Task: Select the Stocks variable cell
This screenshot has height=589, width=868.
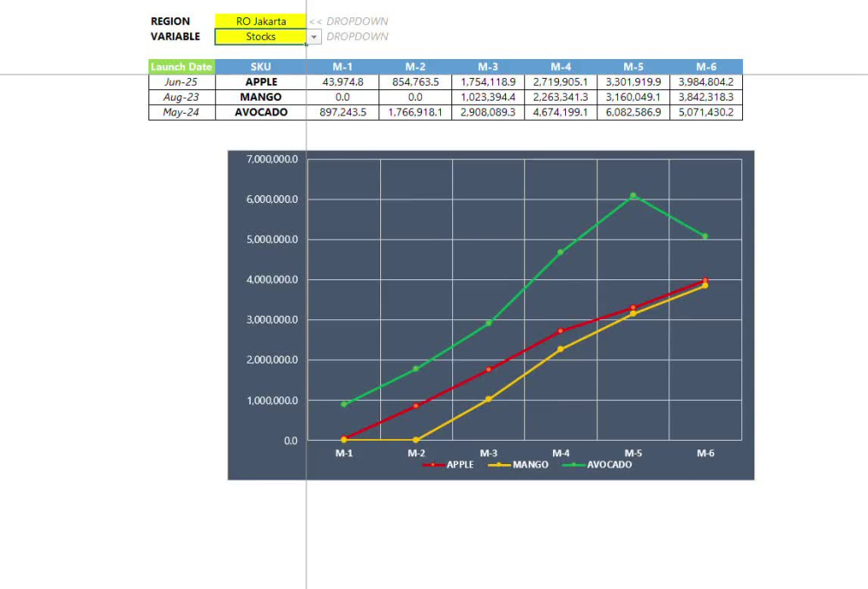Action: pyautogui.click(x=260, y=36)
